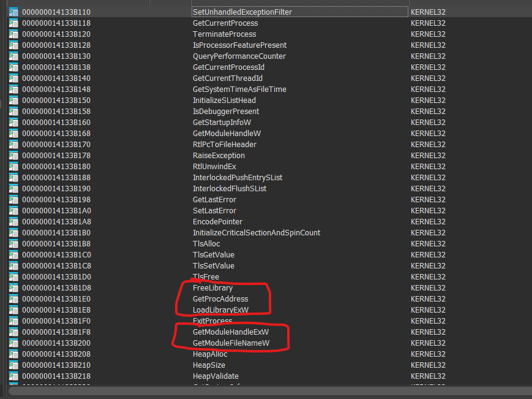Screen dimensions: 532x399
Task: Click GetModuleFileNameW in the imports list
Action: (x=231, y=343)
